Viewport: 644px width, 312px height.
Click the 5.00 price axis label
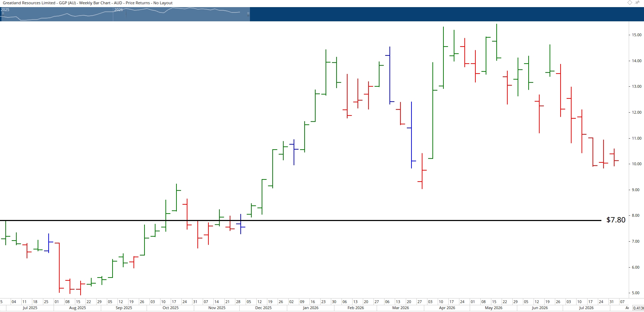pos(635,293)
